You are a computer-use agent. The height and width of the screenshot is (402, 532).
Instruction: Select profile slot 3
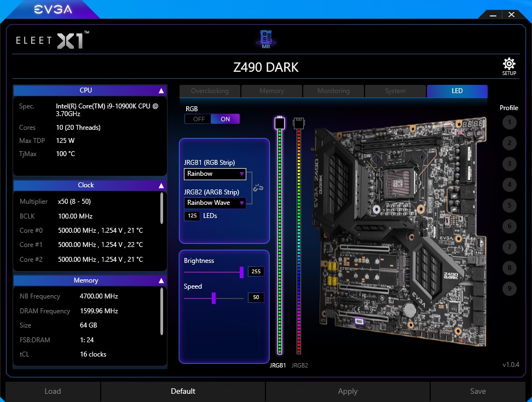509,164
